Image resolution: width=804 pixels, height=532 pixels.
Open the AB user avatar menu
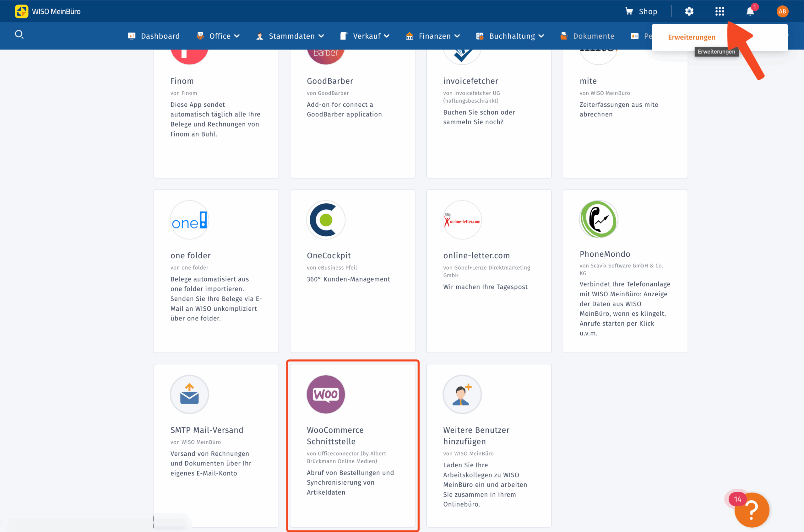782,11
